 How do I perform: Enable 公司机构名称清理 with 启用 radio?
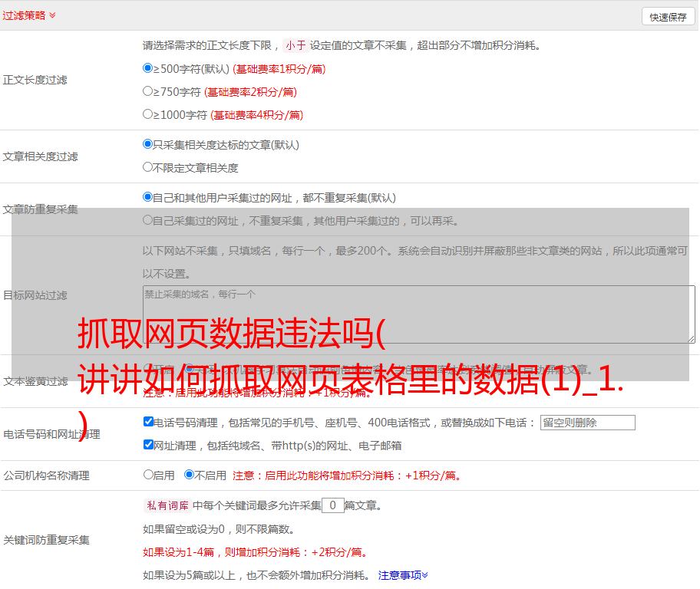pos(149,475)
